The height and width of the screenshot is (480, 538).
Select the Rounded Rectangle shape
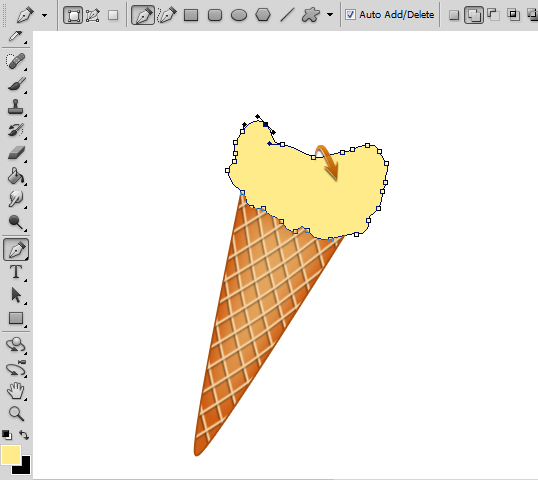[x=215, y=15]
